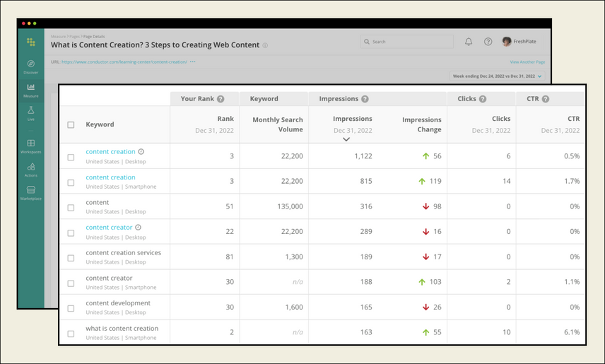Click the Measure breadcrumb item
Viewport: 605px width, 364px height.
pyautogui.click(x=58, y=37)
